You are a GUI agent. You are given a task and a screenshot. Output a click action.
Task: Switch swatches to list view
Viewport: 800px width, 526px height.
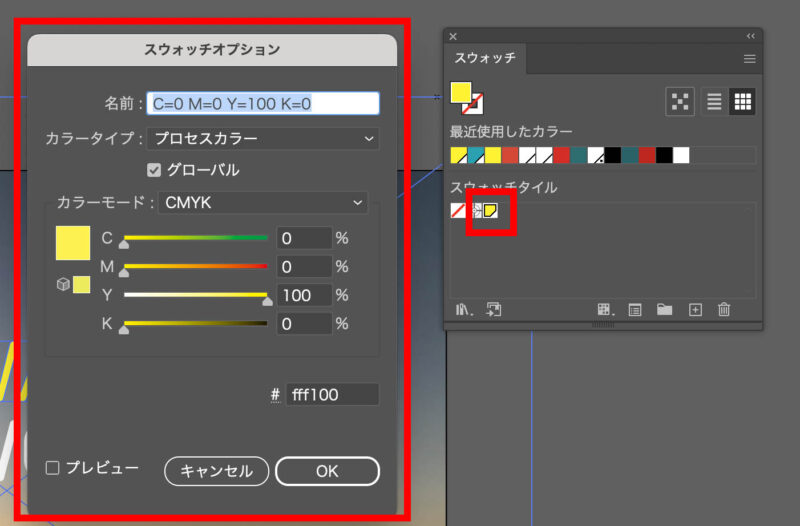714,101
